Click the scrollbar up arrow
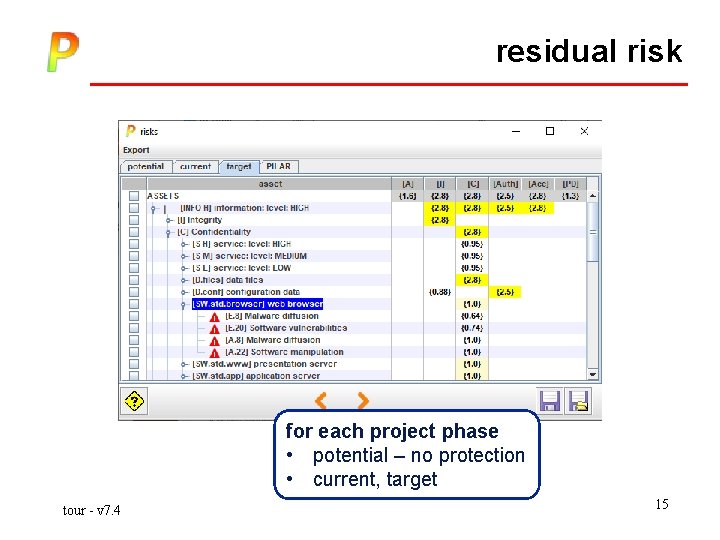Image resolution: width=720 pixels, height=540 pixels. point(593,196)
